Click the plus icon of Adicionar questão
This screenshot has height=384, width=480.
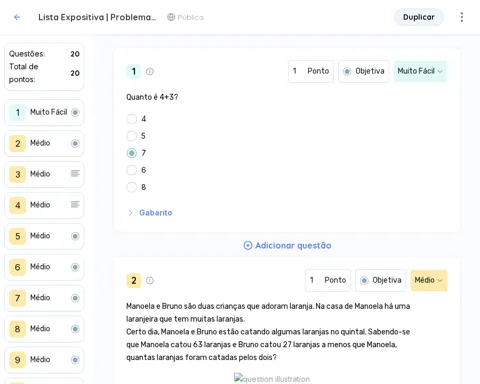pos(248,246)
